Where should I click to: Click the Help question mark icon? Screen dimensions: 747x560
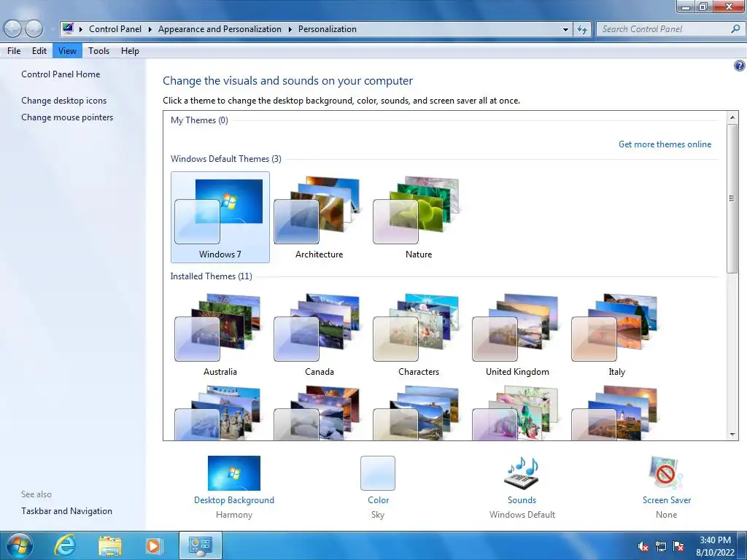coord(740,66)
